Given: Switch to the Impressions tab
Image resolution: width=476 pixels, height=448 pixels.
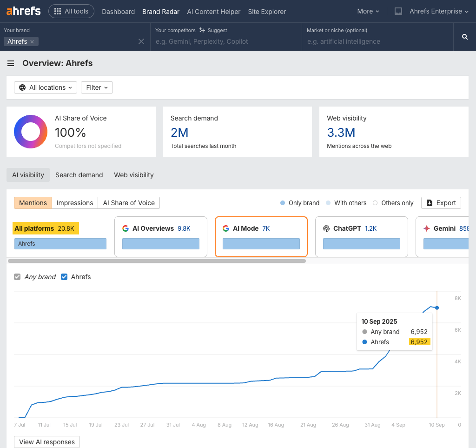Looking at the screenshot, I should click(75, 203).
